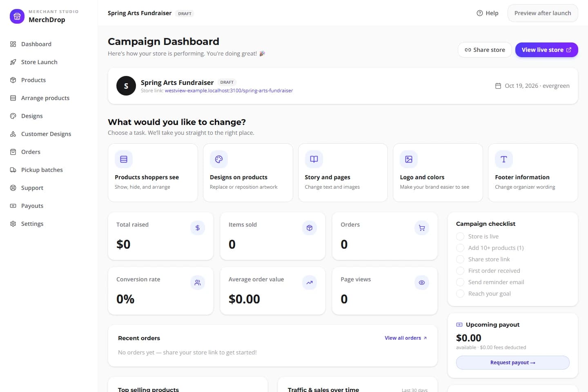Click the Orders bag icon in sidebar

point(13,152)
